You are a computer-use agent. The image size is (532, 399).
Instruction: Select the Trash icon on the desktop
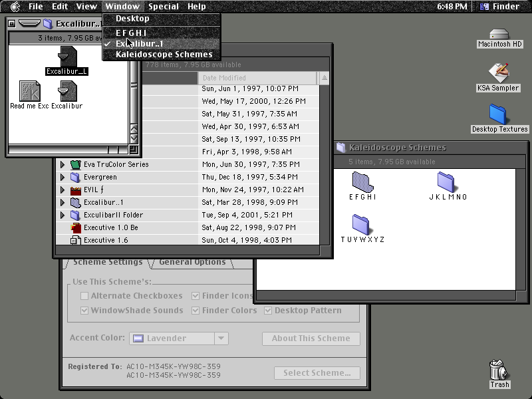click(x=499, y=370)
